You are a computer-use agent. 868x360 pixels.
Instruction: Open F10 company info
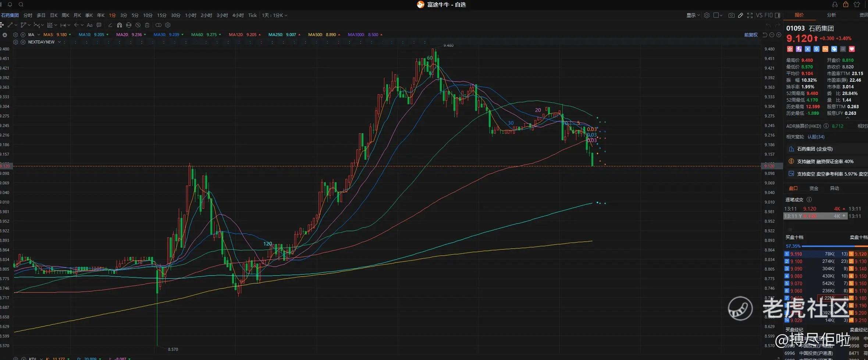tap(768, 15)
